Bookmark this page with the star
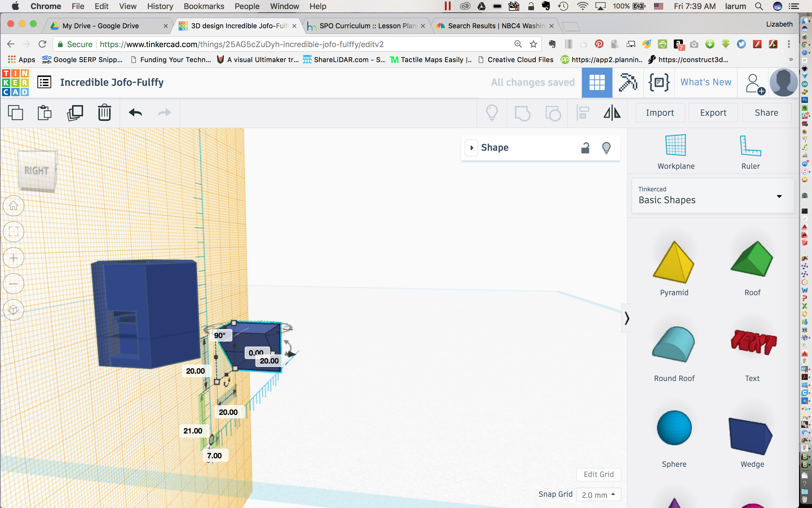The image size is (812, 508). pos(533,44)
